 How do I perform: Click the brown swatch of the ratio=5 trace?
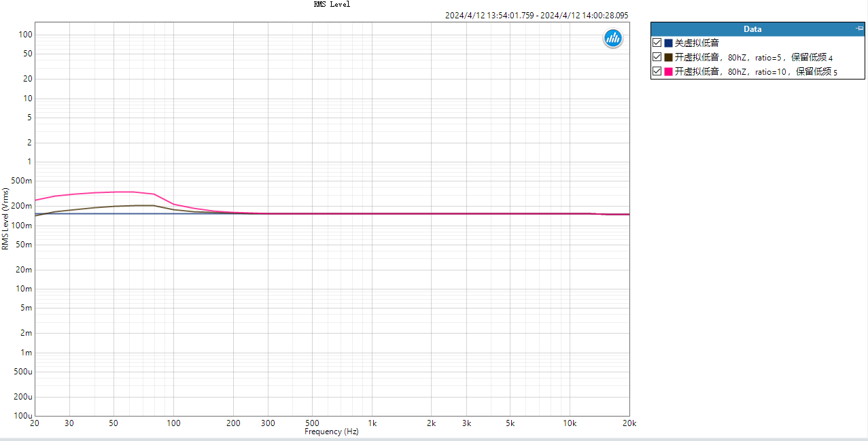tap(668, 57)
